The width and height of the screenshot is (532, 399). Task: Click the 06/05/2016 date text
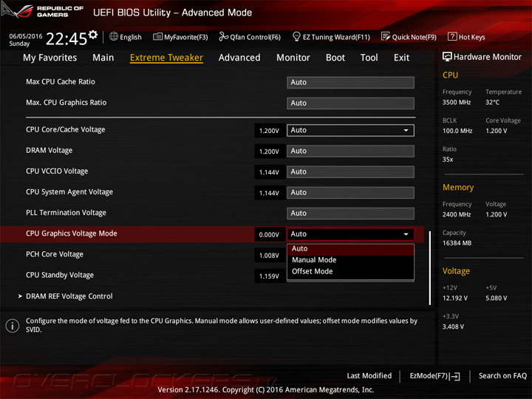pyautogui.click(x=26, y=36)
